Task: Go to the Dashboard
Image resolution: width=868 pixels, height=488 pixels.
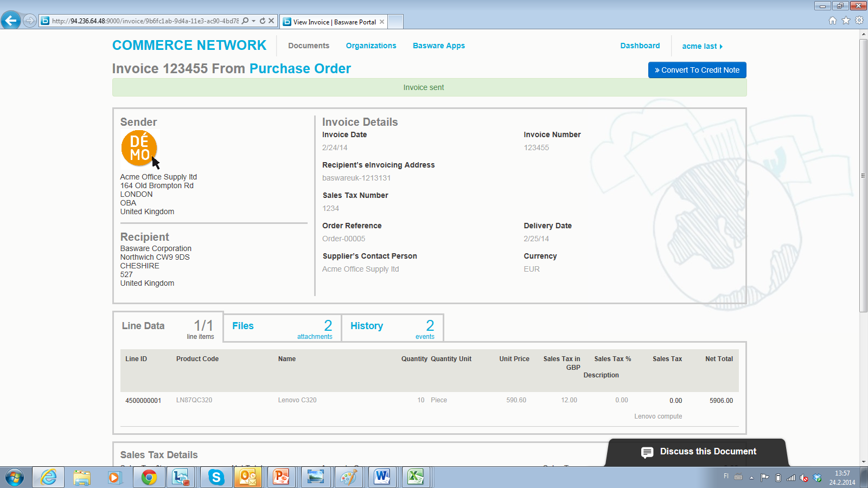Action: pyautogui.click(x=640, y=46)
